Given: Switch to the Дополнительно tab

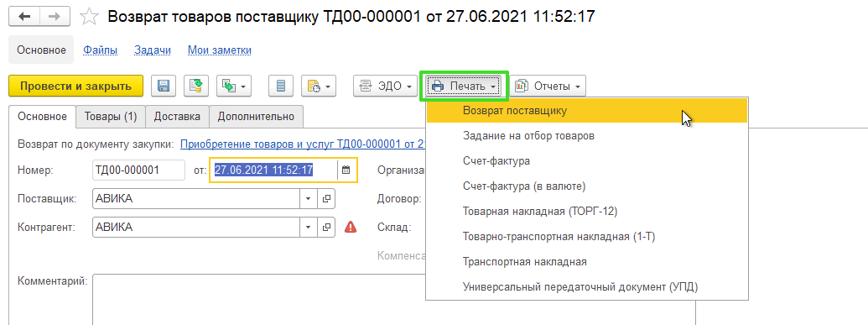Looking at the screenshot, I should pos(257,117).
